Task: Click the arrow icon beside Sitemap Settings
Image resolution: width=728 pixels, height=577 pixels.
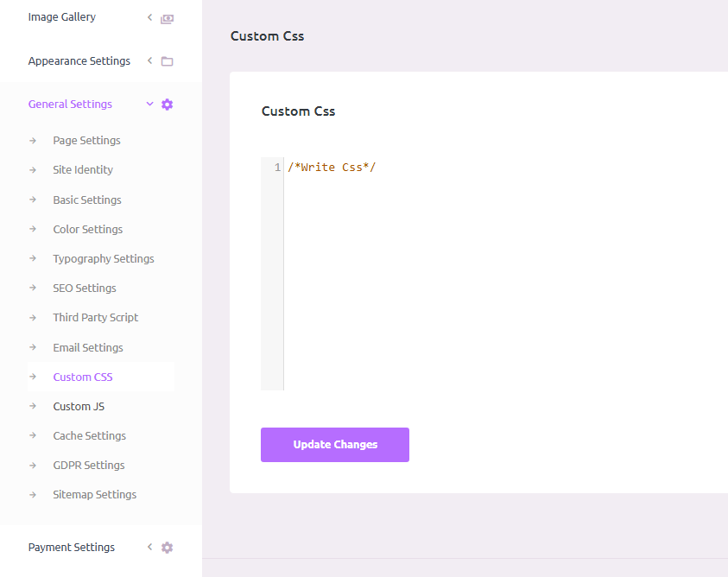Action: click(x=33, y=495)
